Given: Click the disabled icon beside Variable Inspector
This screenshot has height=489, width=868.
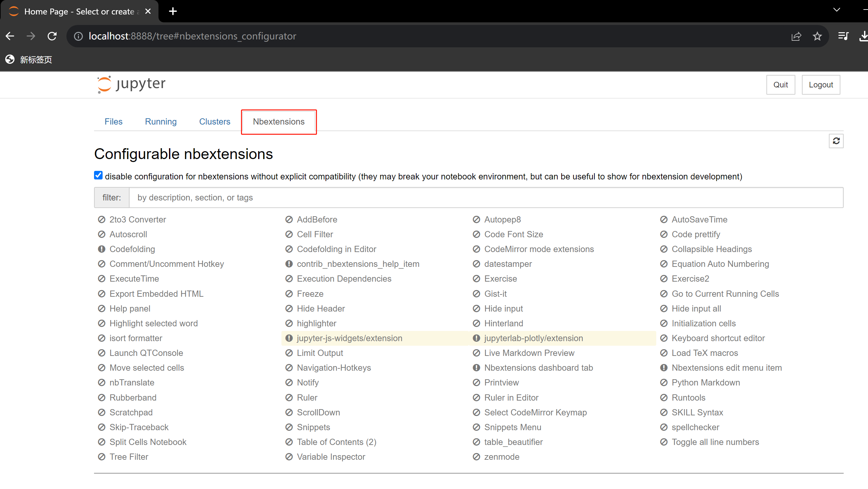Looking at the screenshot, I should (289, 457).
